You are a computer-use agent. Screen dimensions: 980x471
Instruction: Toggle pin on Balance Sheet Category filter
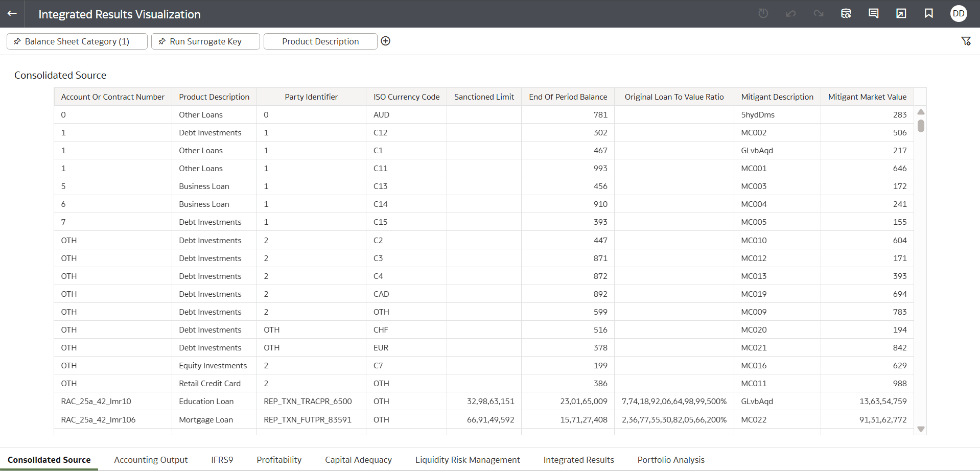pyautogui.click(x=17, y=41)
